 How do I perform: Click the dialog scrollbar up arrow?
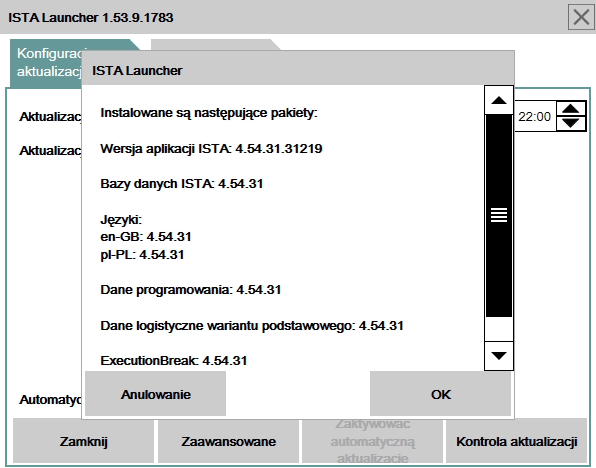coord(499,100)
